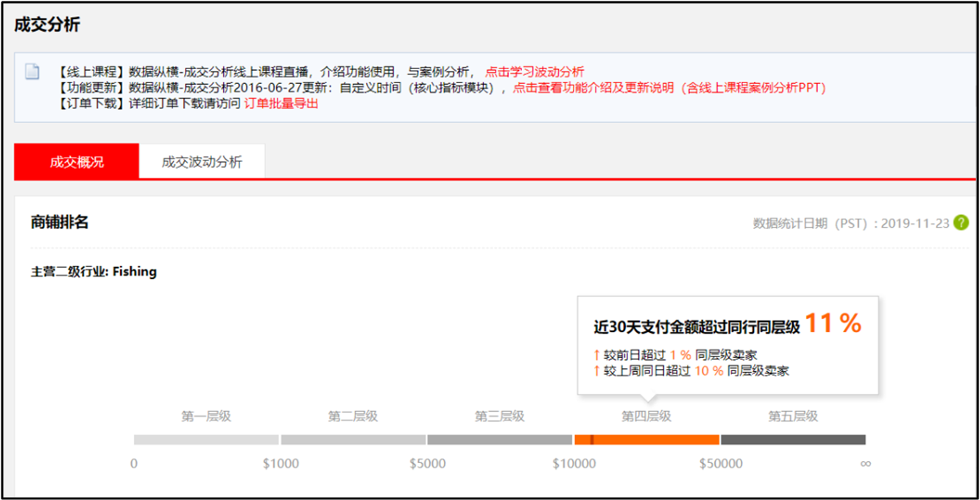
Task: Click the $10000 axis label
Action: (574, 464)
